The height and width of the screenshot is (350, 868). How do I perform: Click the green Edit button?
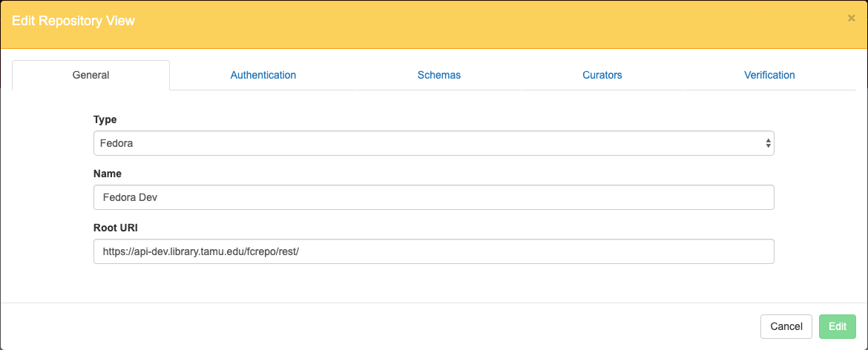pyautogui.click(x=837, y=326)
